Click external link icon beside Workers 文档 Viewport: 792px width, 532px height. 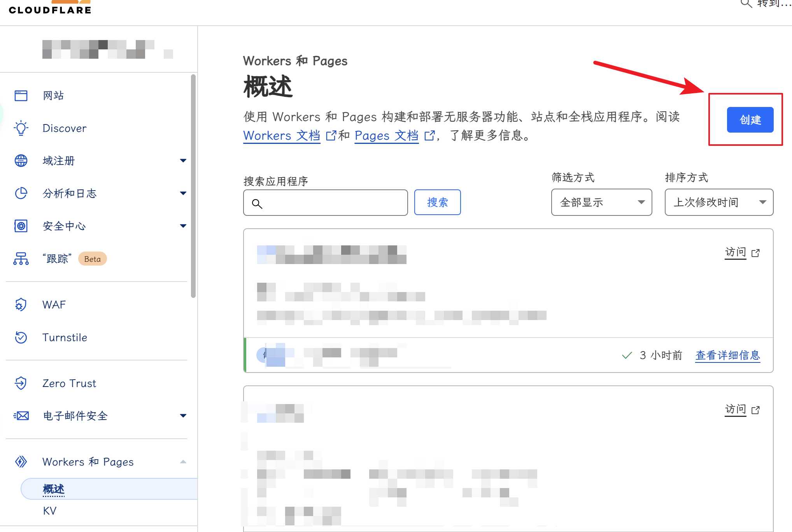pos(331,135)
